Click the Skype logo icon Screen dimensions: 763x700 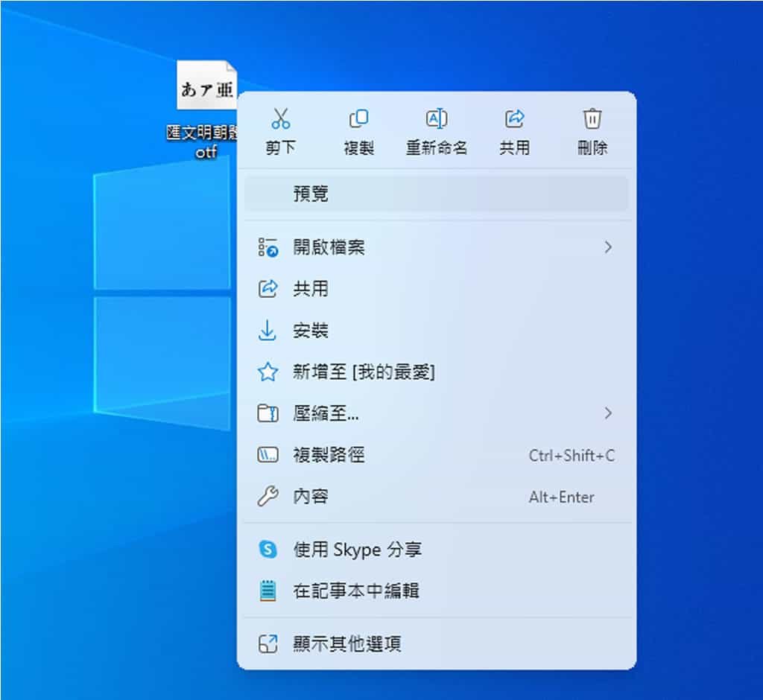pos(267,549)
